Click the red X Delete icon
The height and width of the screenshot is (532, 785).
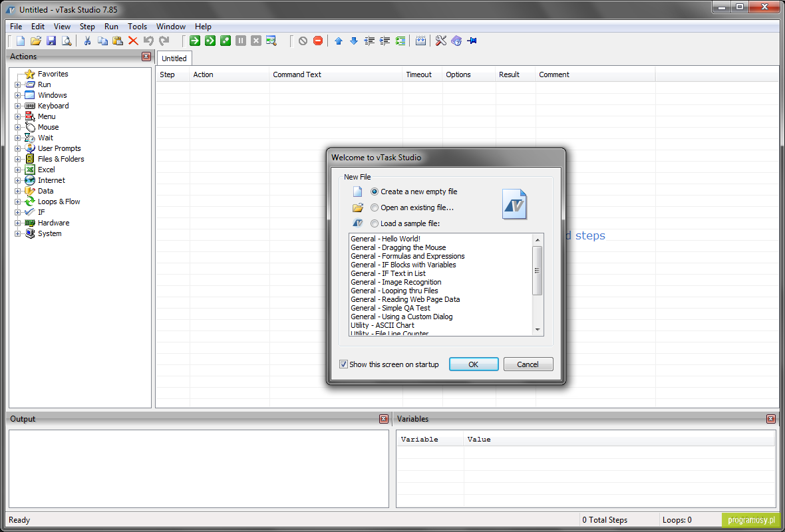pyautogui.click(x=132, y=41)
